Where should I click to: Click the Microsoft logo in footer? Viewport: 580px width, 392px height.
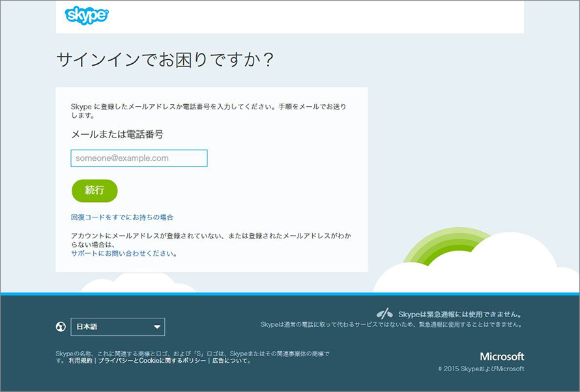[x=502, y=357]
